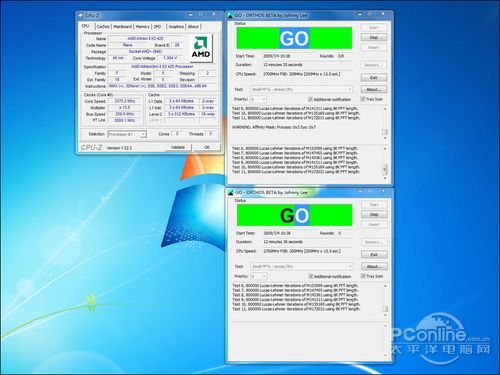Viewport: 500px width, 375px height.
Task: Click Stop in the lower ORTHOS window
Action: [x=374, y=214]
